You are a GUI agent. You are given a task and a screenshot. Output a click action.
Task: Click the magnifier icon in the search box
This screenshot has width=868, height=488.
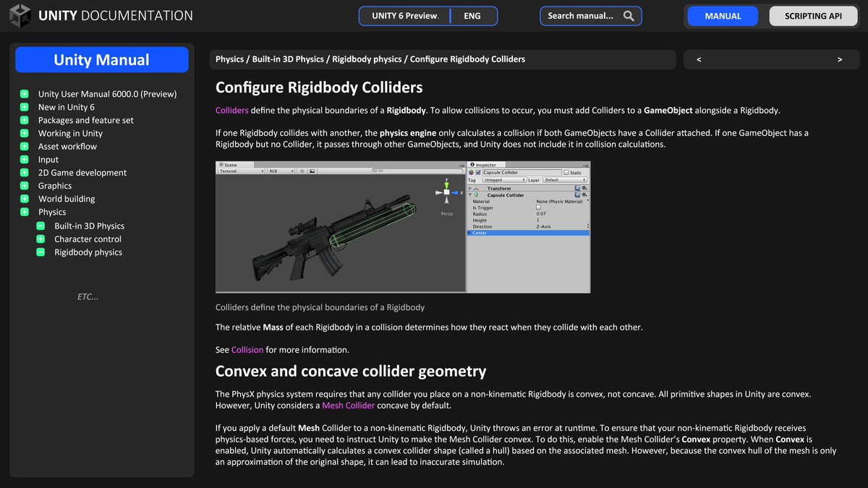click(629, 16)
